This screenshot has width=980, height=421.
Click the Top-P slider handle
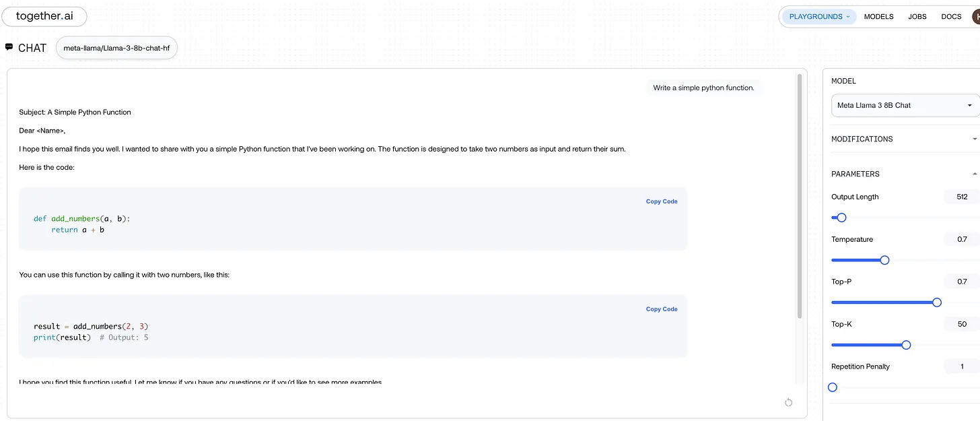936,302
